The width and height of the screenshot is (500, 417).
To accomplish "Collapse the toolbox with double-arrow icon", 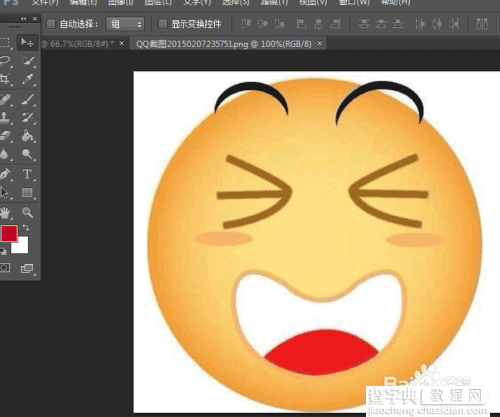I will [24, 19].
